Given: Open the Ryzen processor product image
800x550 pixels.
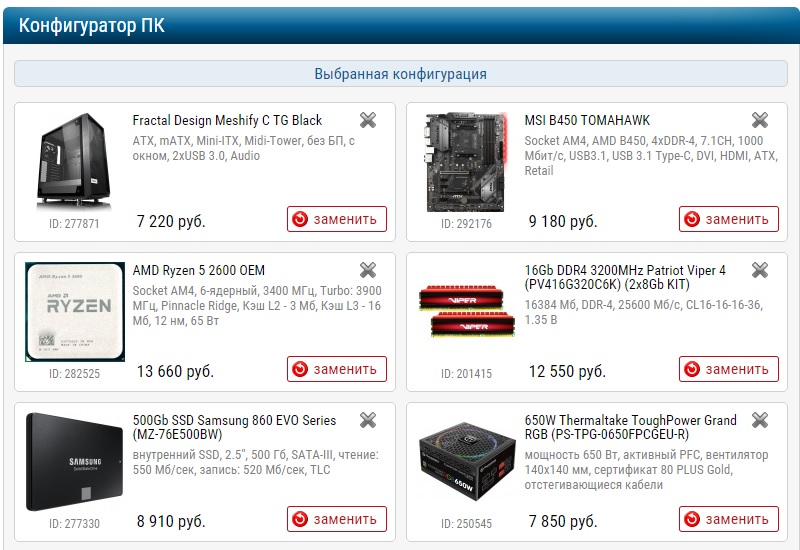Looking at the screenshot, I should tap(75, 312).
